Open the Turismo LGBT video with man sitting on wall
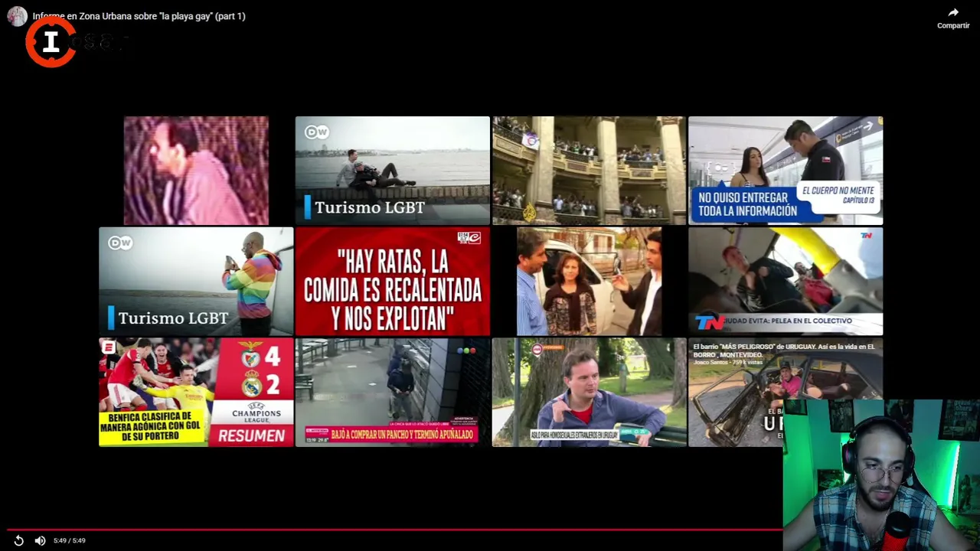 (x=392, y=171)
